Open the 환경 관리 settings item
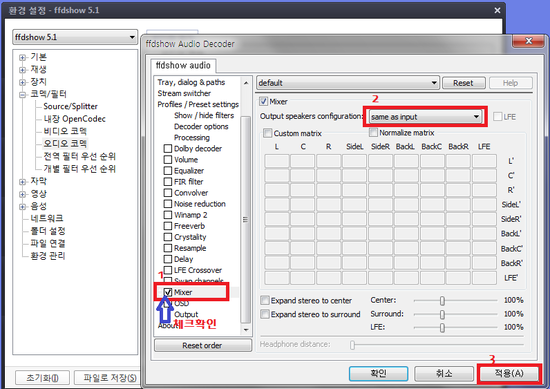Image resolution: width=550 pixels, height=389 pixels. click(x=48, y=256)
